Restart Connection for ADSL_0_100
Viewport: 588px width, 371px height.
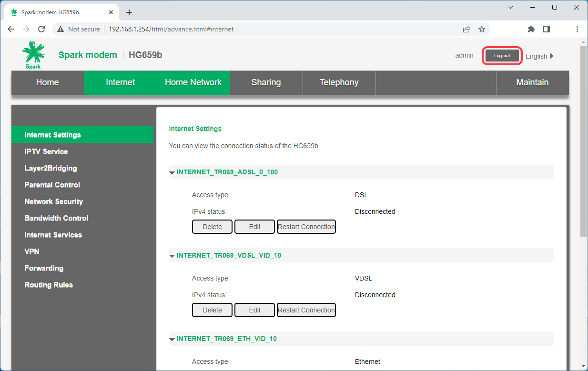click(306, 227)
